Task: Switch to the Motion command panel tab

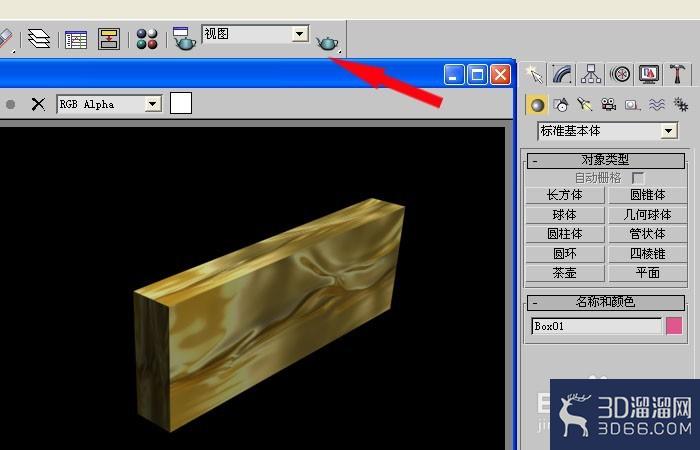Action: pyautogui.click(x=620, y=74)
